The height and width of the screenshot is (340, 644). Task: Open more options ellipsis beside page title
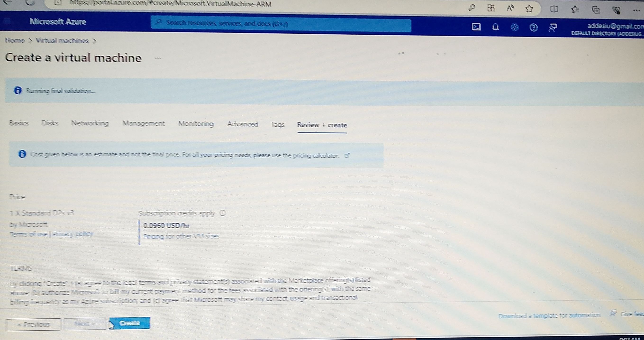158,58
